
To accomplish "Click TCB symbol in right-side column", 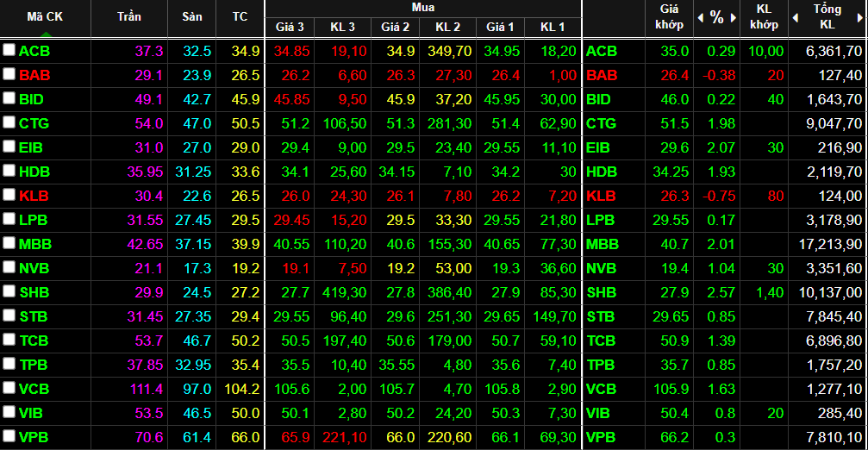I will (x=601, y=341).
